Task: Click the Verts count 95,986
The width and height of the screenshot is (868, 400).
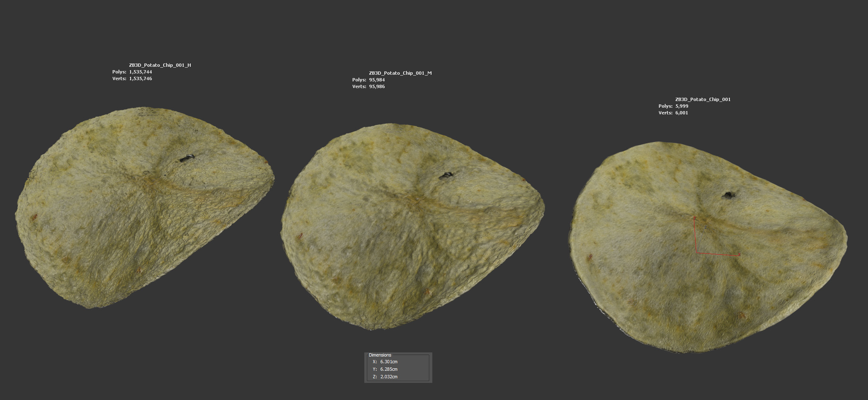Action: tap(377, 86)
